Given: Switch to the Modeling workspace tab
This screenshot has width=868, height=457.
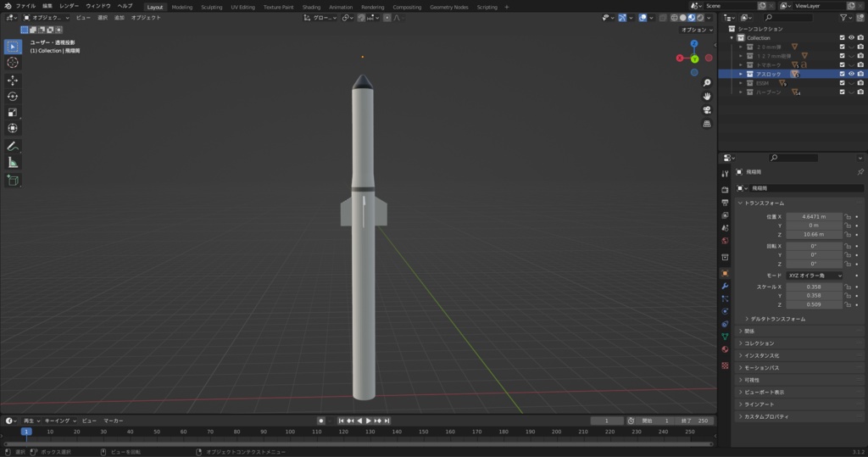Looking at the screenshot, I should pyautogui.click(x=181, y=7).
